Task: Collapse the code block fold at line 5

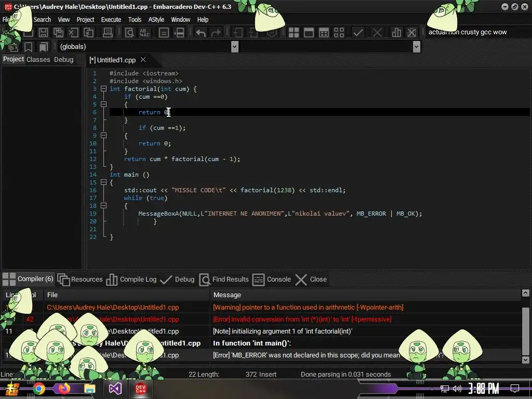Action: [104, 104]
